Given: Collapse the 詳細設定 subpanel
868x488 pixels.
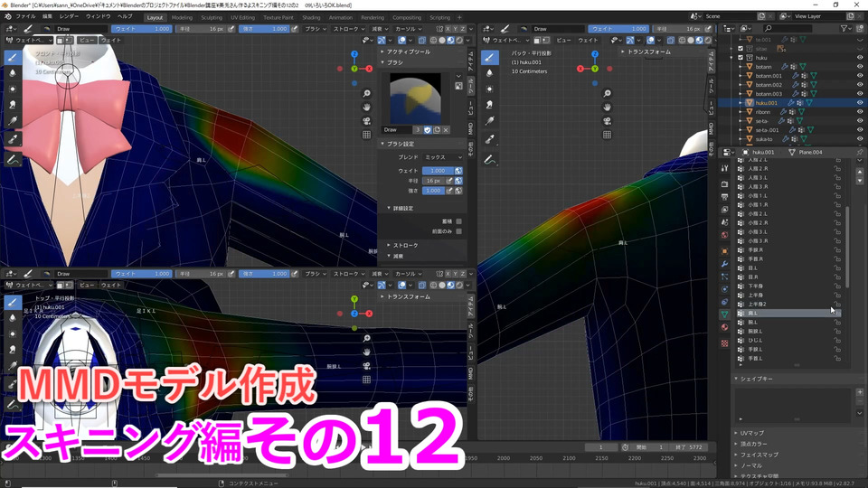Looking at the screenshot, I should coord(402,209).
